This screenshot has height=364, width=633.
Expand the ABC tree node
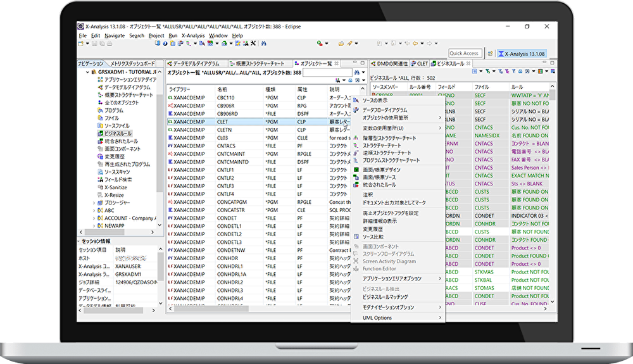[94, 211]
